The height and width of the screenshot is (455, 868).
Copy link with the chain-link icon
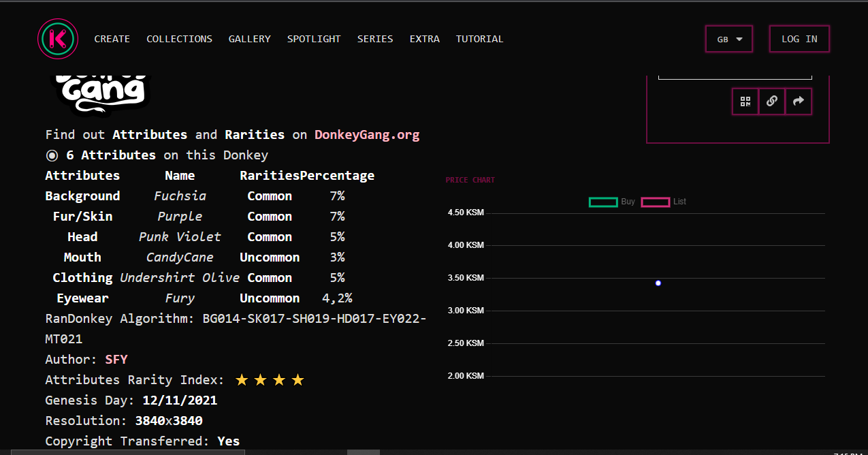point(771,101)
